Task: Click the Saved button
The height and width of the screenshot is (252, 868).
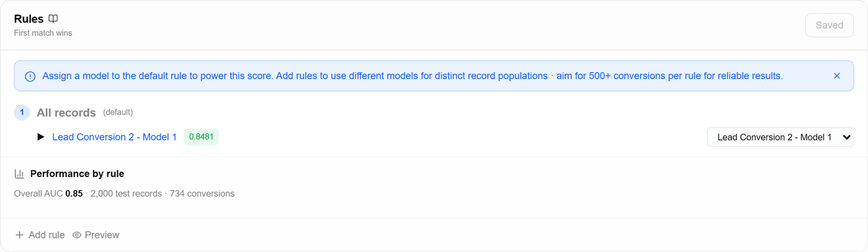Action: (829, 25)
